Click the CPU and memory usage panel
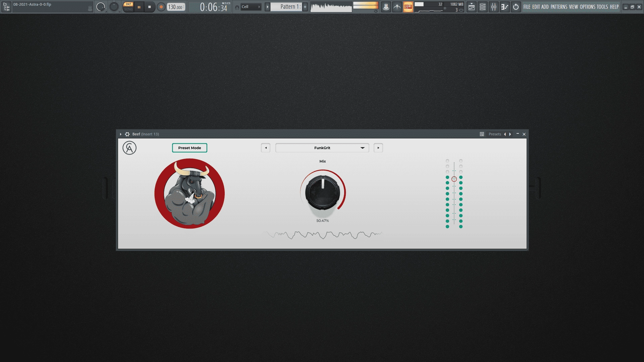 [439, 7]
